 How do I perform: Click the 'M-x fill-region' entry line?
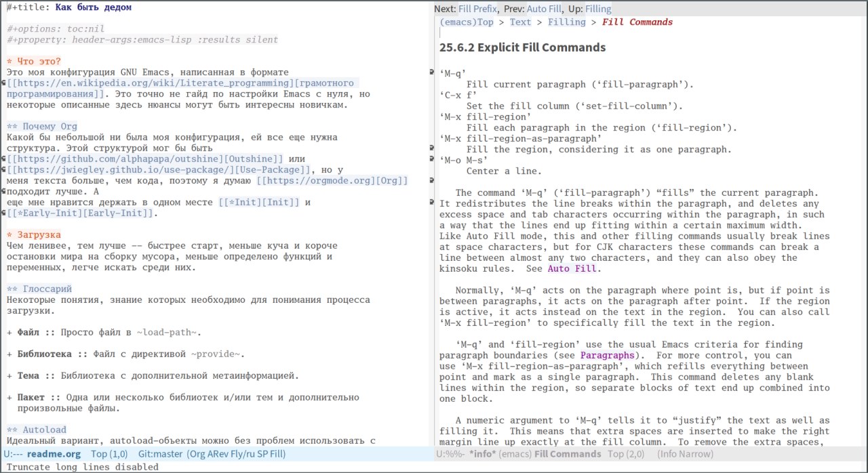486,117
